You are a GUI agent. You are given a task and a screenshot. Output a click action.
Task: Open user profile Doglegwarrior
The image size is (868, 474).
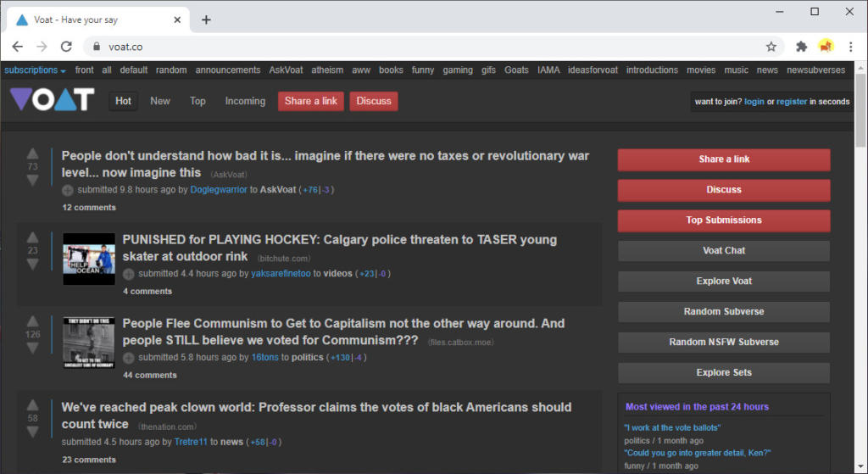click(219, 190)
